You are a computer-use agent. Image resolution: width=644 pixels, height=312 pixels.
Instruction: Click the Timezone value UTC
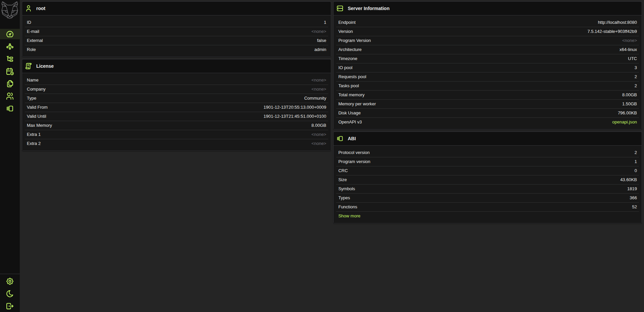pyautogui.click(x=632, y=59)
